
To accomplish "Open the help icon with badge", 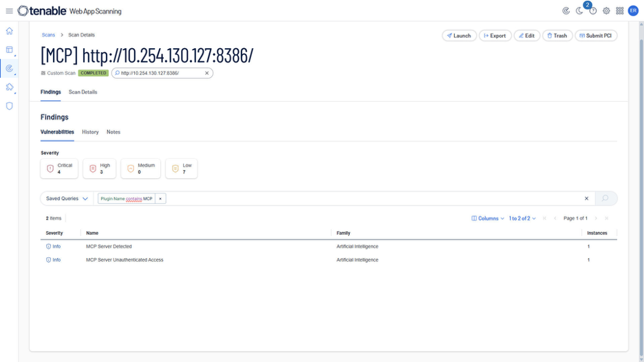I will point(592,11).
